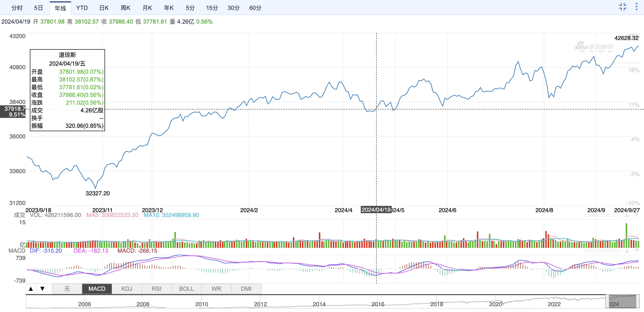Click left handle of timeline range slider
Screen dimensions: 644x312
click(607, 301)
